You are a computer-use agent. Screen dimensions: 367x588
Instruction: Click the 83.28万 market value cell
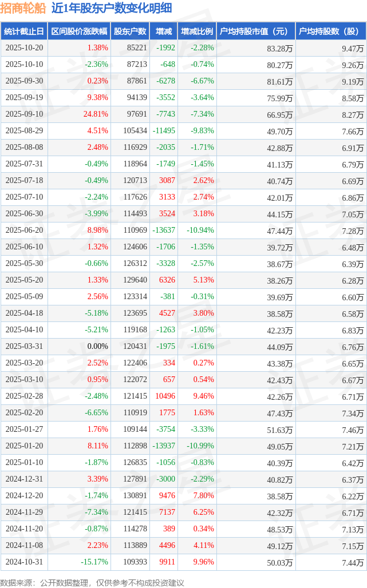coord(280,48)
